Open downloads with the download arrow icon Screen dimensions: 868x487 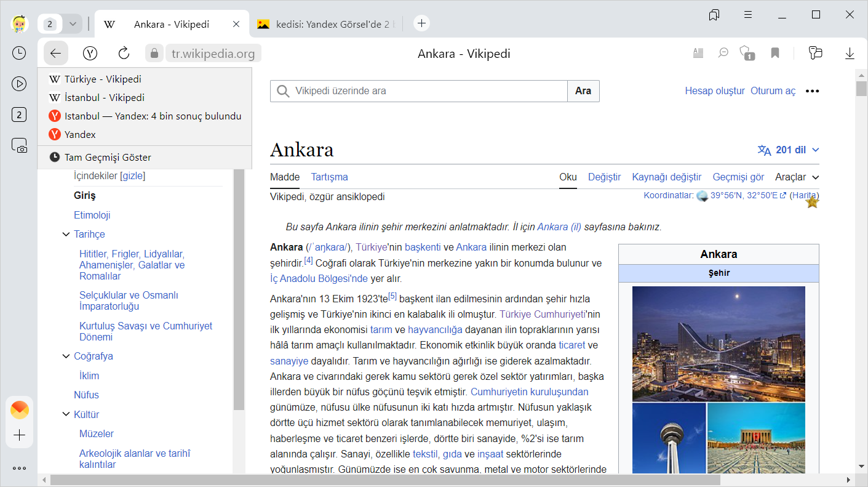[x=850, y=54]
